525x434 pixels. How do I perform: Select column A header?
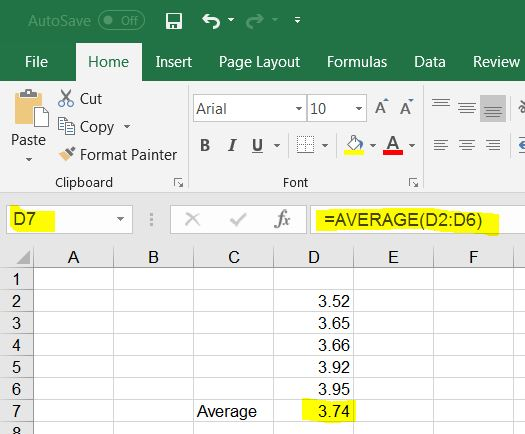point(73,257)
